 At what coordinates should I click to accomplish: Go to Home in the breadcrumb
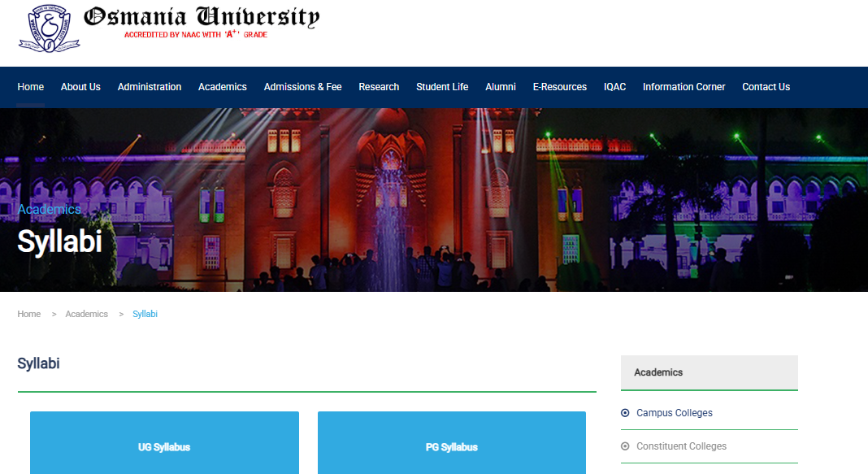(28, 314)
